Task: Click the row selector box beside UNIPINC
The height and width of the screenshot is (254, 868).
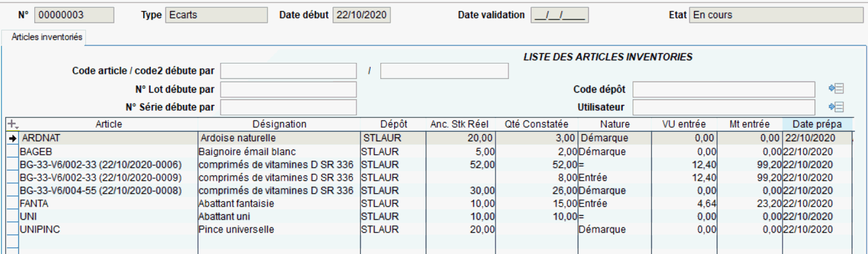Action: pyautogui.click(x=12, y=229)
